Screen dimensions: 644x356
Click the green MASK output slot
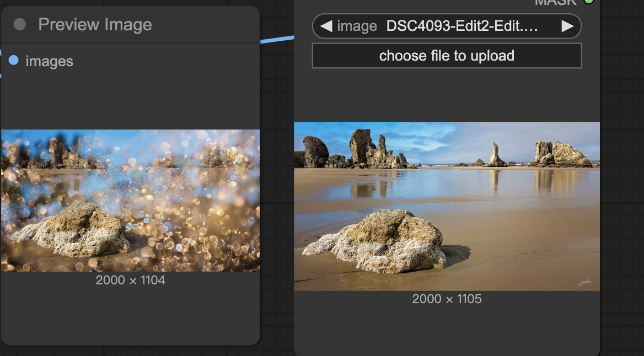pos(589,2)
